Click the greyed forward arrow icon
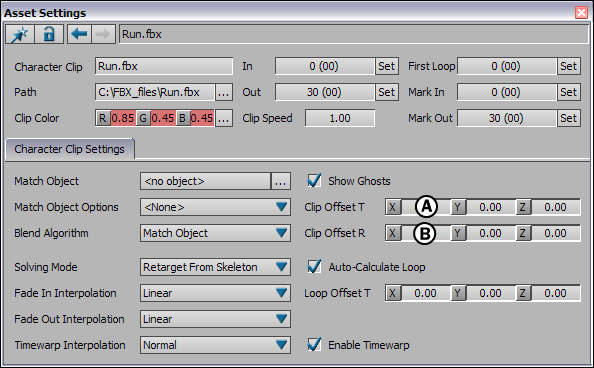 (x=103, y=34)
